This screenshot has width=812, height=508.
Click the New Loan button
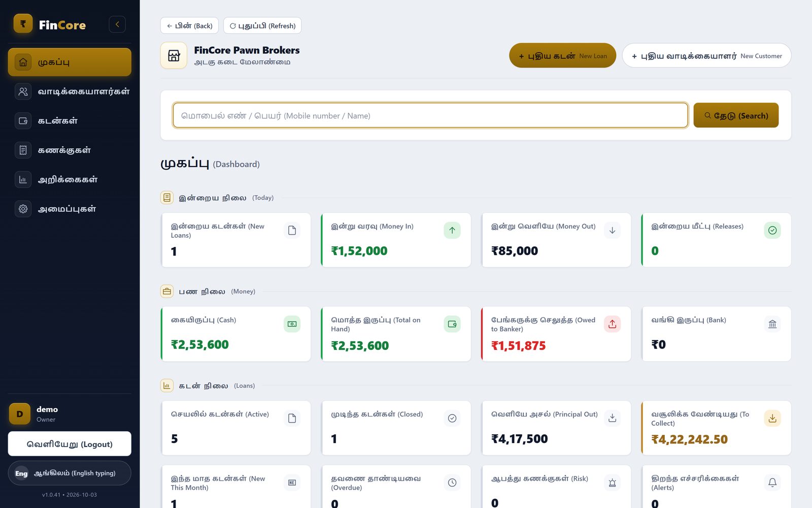(x=562, y=56)
